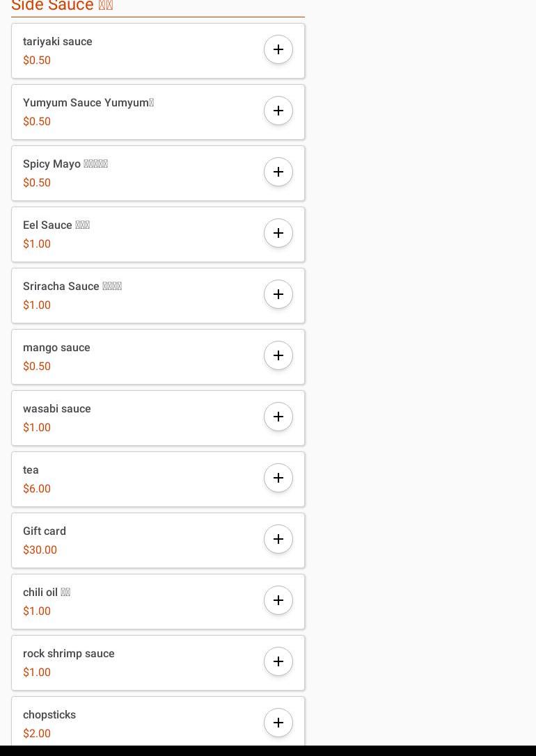The height and width of the screenshot is (756, 536).
Task: Select the rock shrimp sauce title
Action: tap(69, 654)
